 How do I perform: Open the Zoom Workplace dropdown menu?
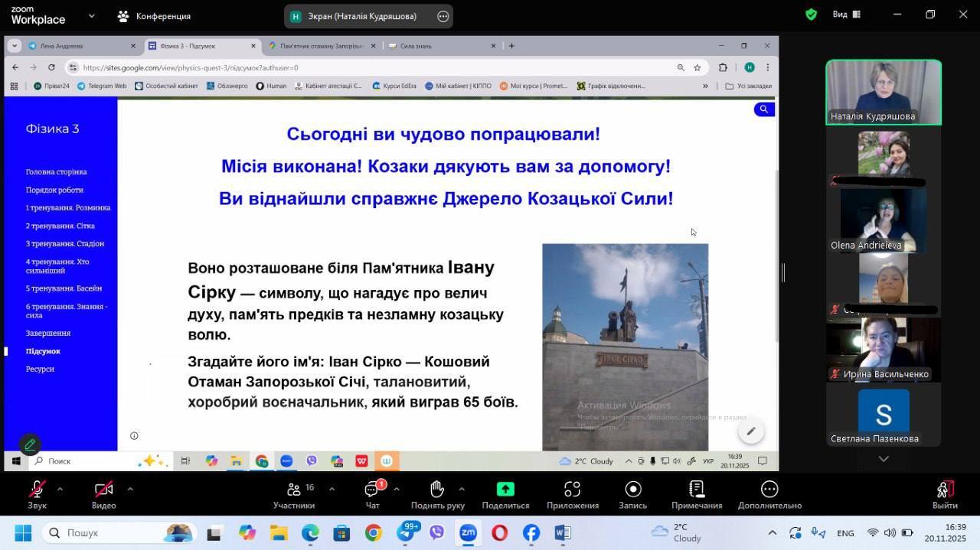coord(92,15)
